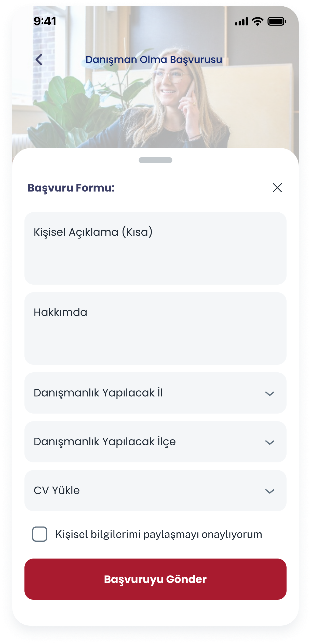Tap the 'Kişisel bilgilerimi paylaşmayı onaylıyorum' label
This screenshot has width=311, height=644.
point(159,534)
